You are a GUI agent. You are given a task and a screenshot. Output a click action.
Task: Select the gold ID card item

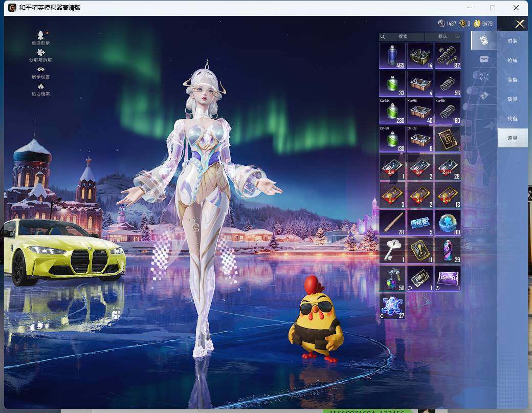(x=448, y=139)
